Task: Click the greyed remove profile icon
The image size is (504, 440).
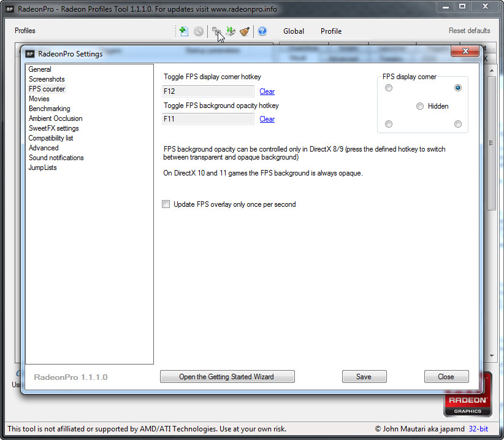Action: point(199,31)
